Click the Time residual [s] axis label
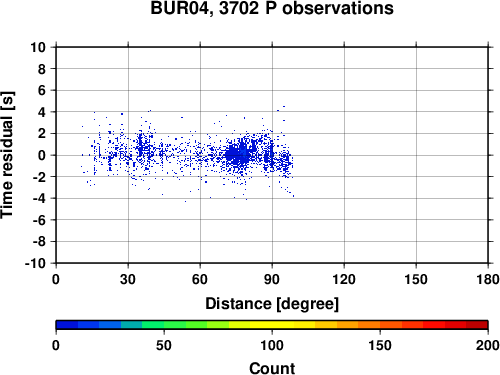This screenshot has height=375, width=500. [x=7, y=155]
